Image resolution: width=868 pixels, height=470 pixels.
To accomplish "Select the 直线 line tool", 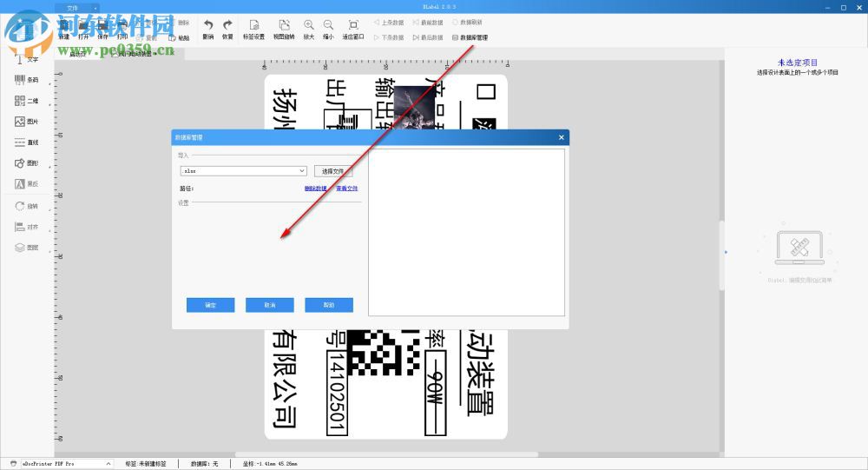I will point(26,142).
